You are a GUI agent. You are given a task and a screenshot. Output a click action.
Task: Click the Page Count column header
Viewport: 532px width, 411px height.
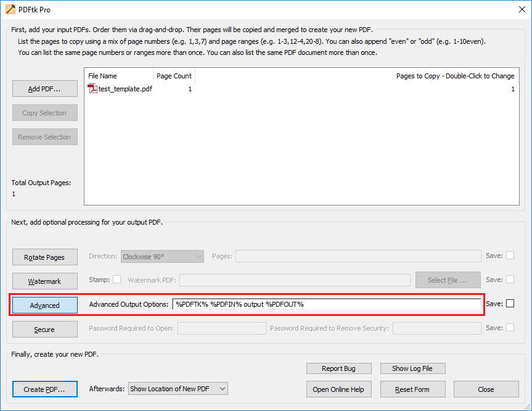(x=174, y=76)
